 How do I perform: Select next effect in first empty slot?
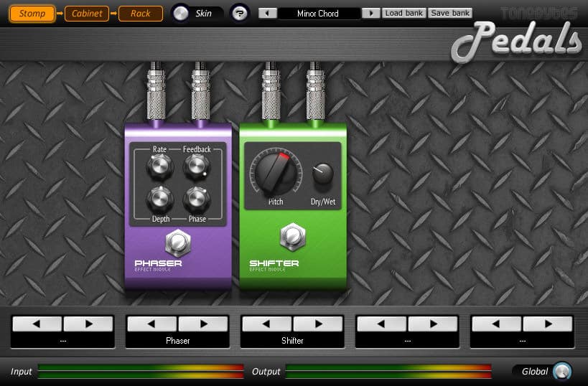[88, 324]
